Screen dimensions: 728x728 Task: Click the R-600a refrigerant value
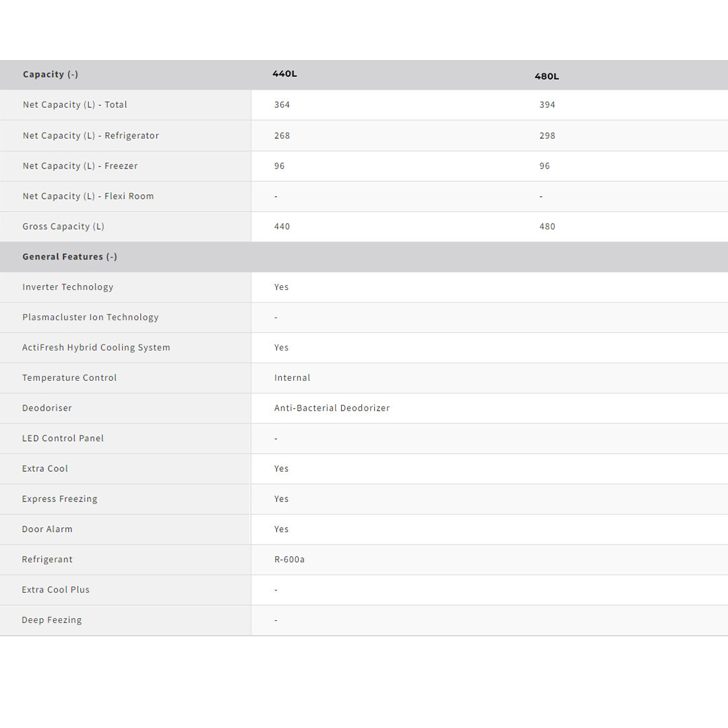[289, 559]
